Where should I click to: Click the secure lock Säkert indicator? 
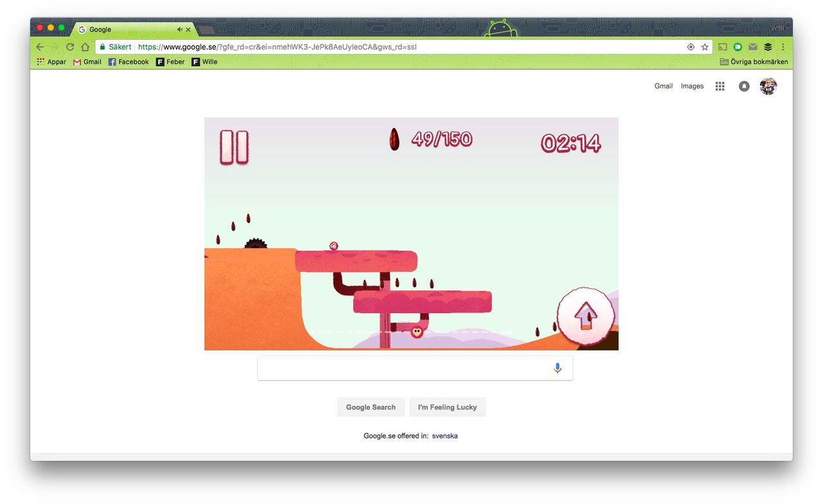point(116,47)
